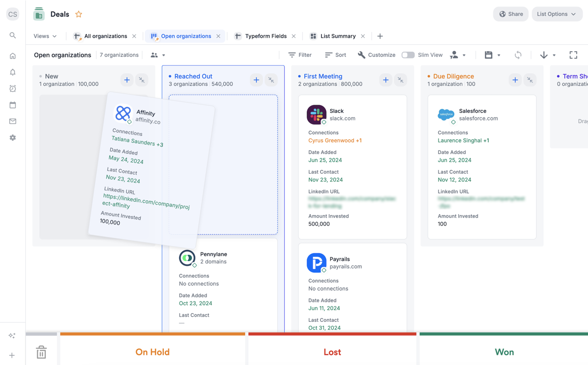The height and width of the screenshot is (365, 588).
Task: Click the trash bin drop zone
Action: point(41,351)
